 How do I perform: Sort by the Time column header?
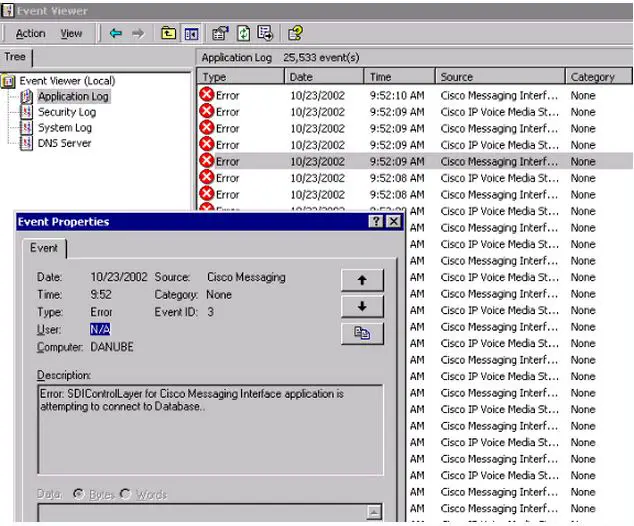[x=399, y=77]
